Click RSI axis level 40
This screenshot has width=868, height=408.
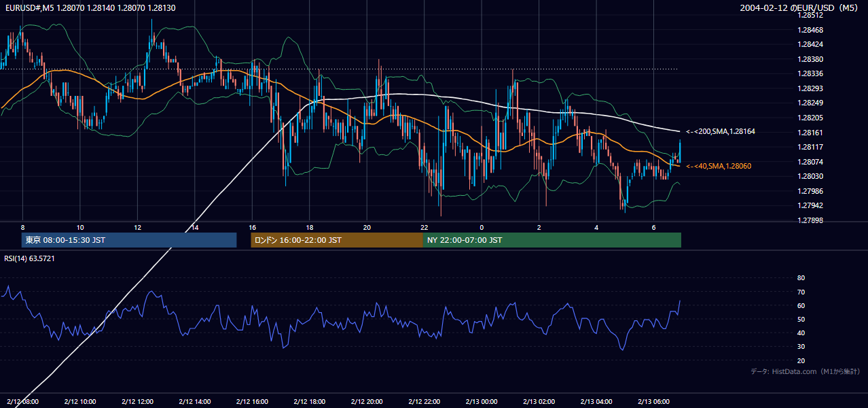tap(801, 333)
